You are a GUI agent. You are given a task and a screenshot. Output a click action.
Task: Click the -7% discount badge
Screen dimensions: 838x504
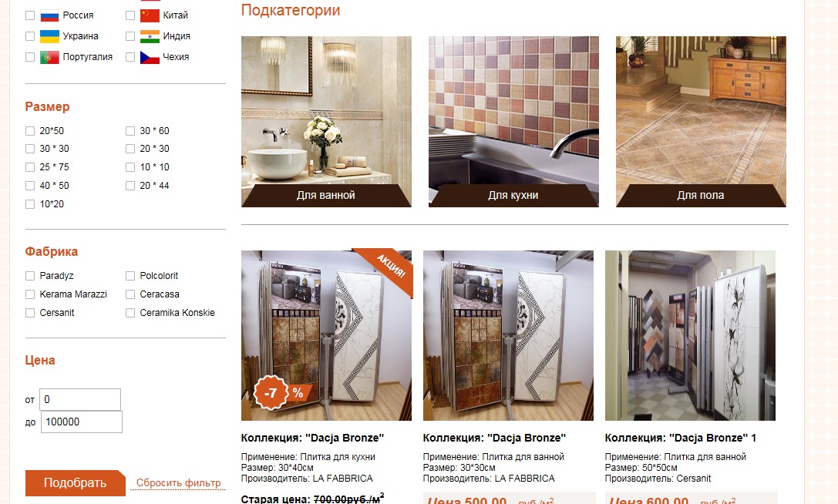tap(280, 393)
